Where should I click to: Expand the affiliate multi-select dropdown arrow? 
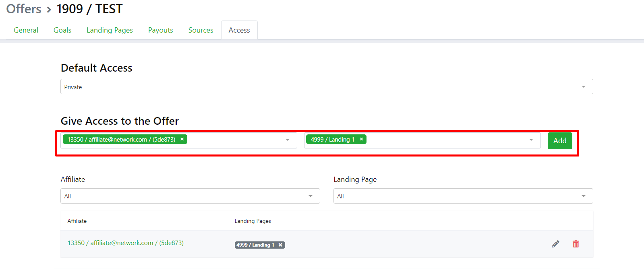[288, 140]
